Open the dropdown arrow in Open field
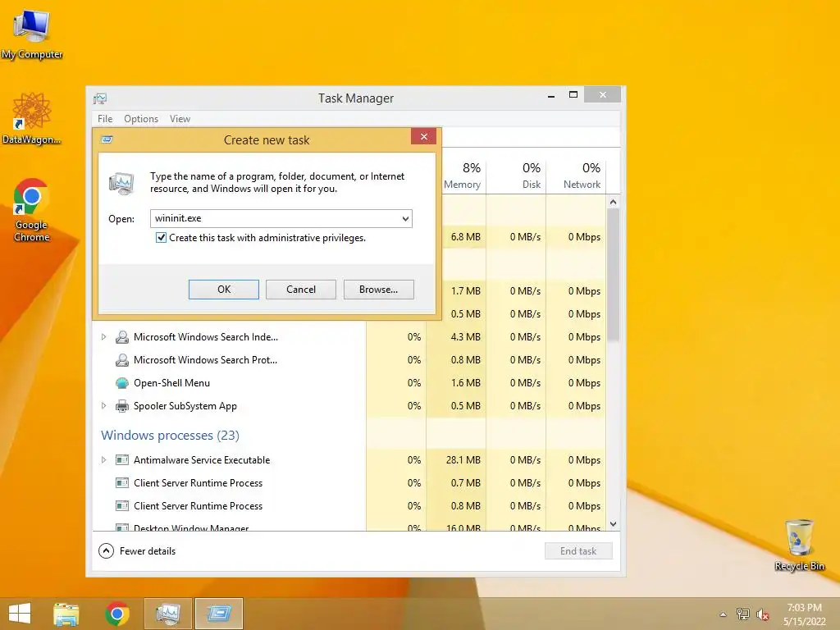 405,218
